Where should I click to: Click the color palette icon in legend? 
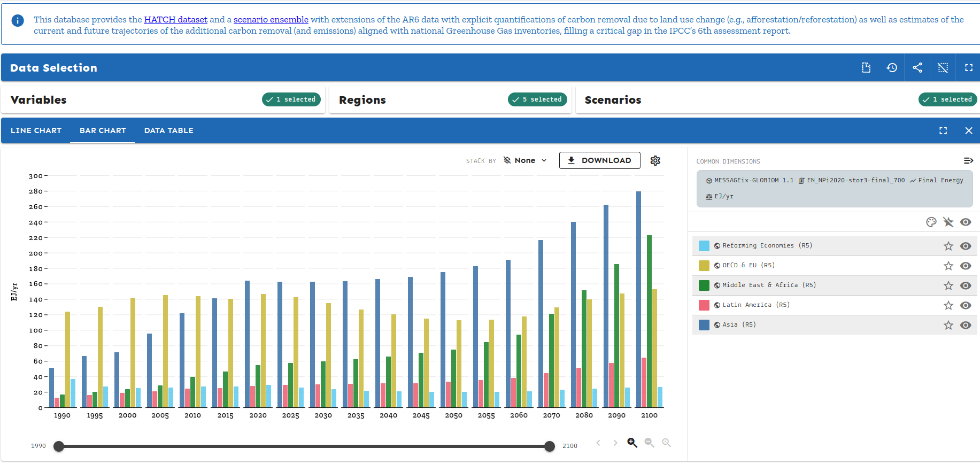click(931, 222)
